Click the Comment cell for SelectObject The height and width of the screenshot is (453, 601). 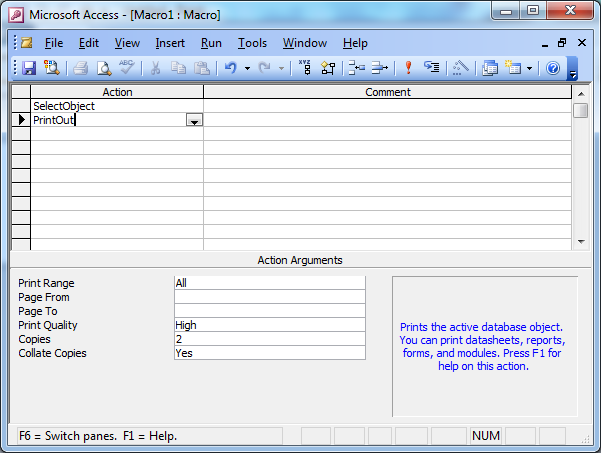tap(387, 106)
